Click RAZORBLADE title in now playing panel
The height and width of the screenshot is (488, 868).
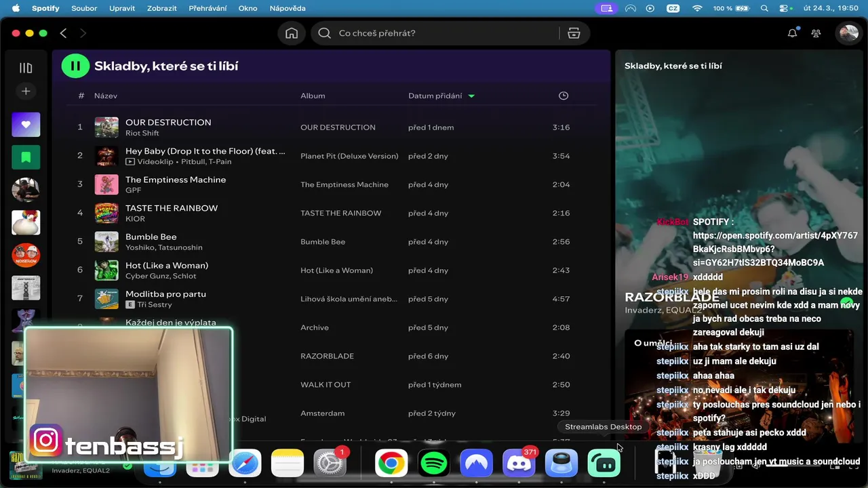coord(672,297)
